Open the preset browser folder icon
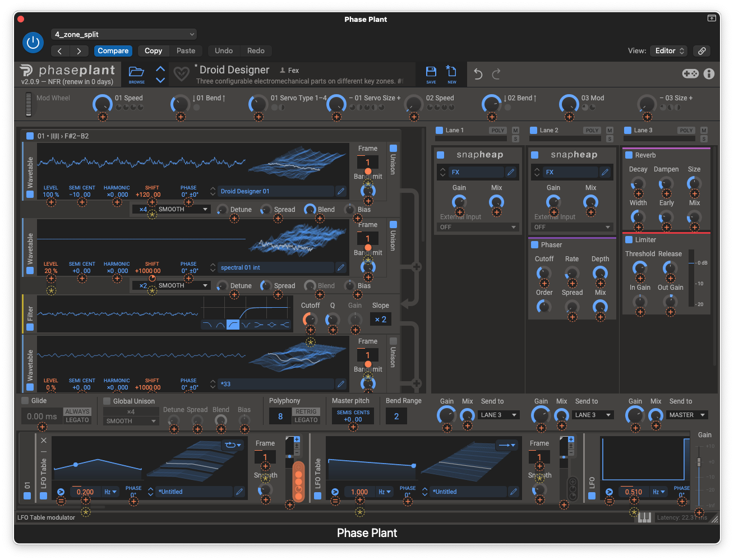 [136, 73]
